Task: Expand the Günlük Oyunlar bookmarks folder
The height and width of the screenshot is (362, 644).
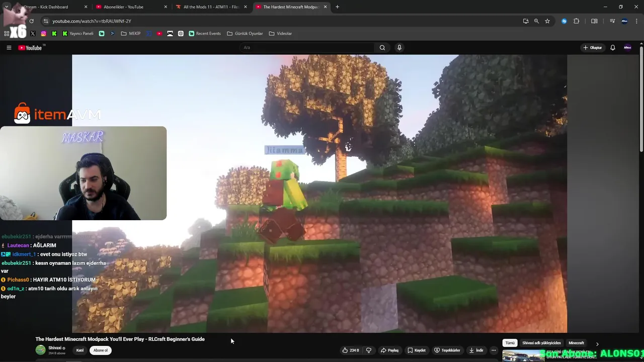Action: click(245, 34)
